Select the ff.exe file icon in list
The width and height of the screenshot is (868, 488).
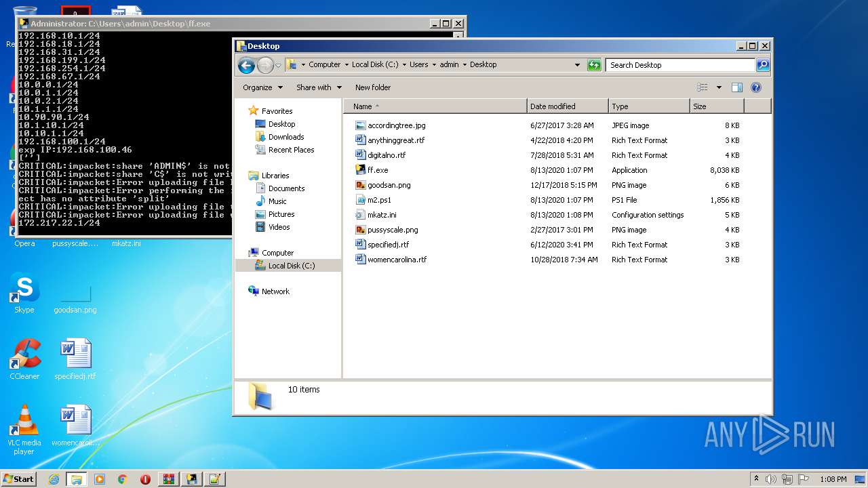tap(361, 170)
